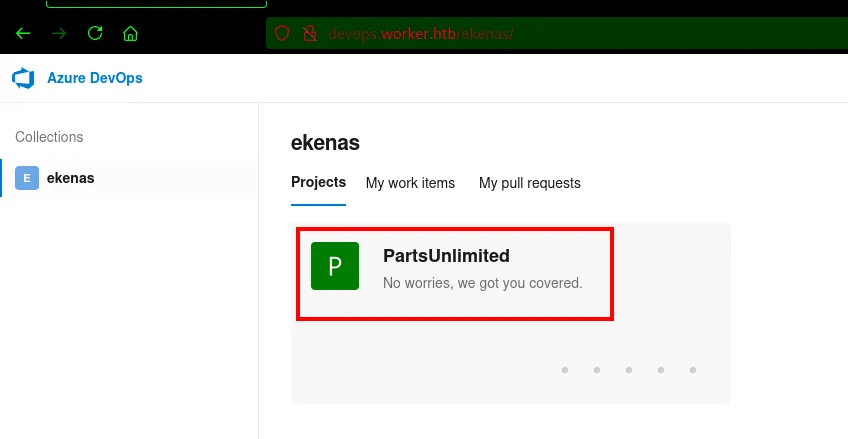Open the tracking protection shield icon
This screenshot has width=848, height=439.
point(282,33)
